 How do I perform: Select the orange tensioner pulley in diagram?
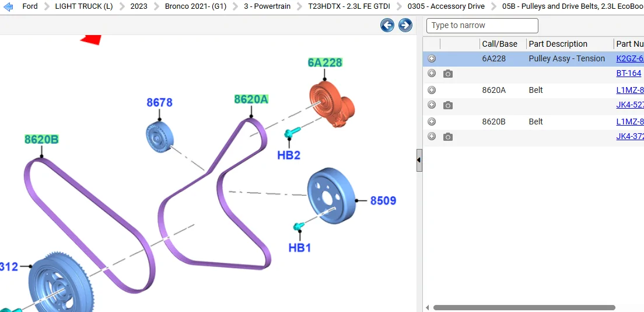pyautogui.click(x=331, y=104)
